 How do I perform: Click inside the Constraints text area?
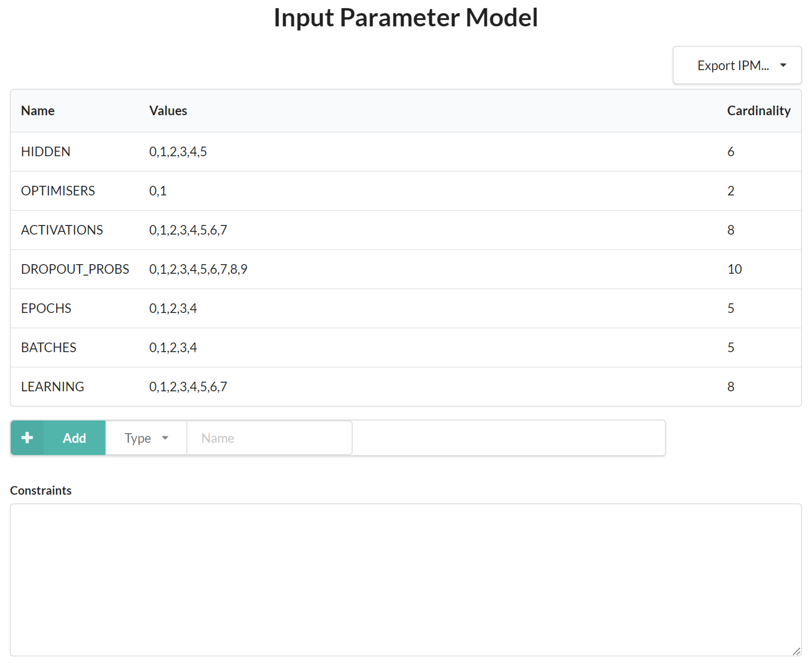point(406,579)
